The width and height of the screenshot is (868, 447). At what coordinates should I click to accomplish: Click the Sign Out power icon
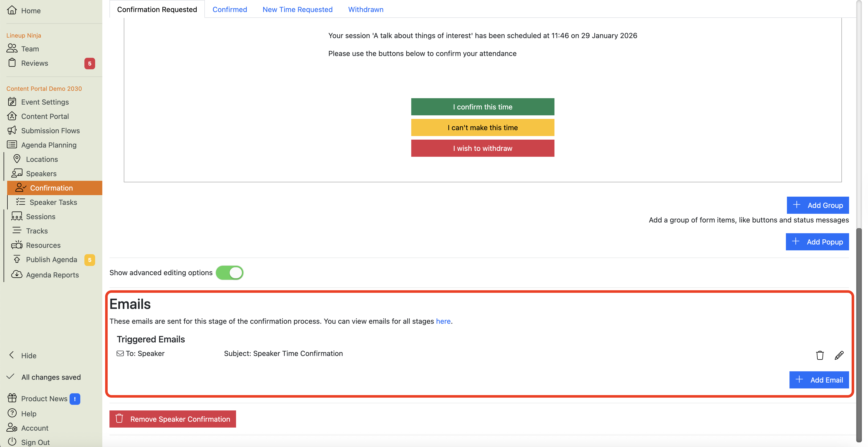(x=12, y=442)
